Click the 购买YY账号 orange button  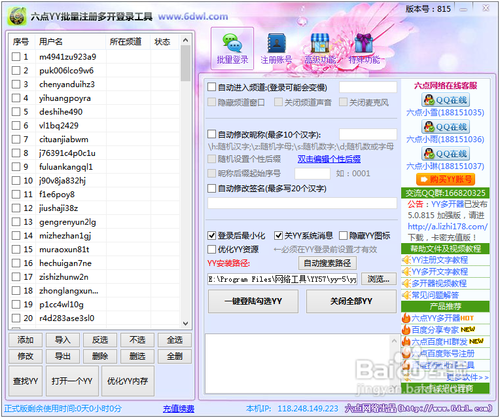coord(445,179)
